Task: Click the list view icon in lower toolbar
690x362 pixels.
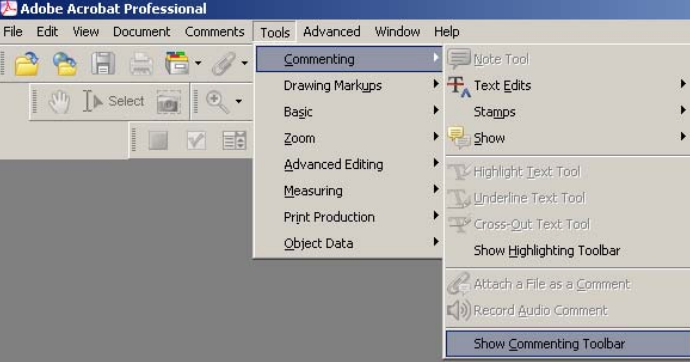Action: click(234, 141)
